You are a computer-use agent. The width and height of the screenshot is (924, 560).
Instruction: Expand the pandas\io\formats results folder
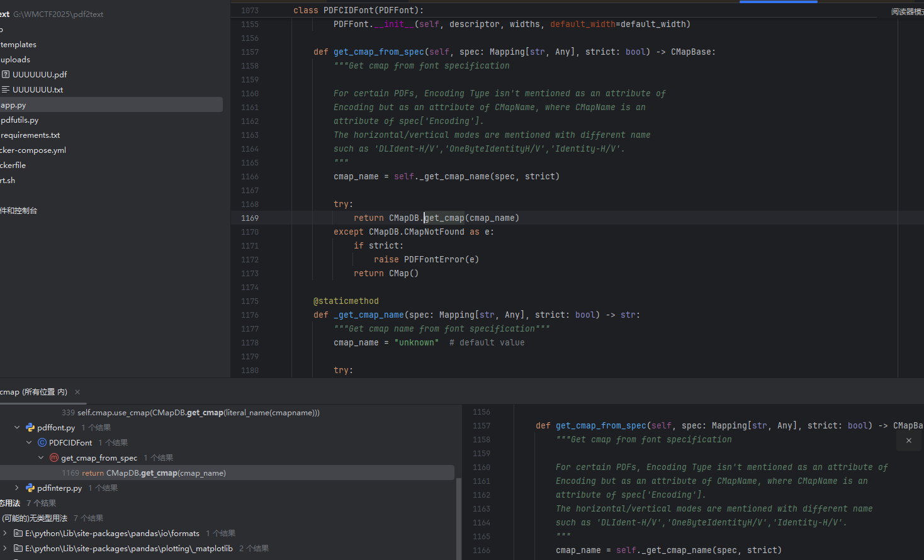coord(5,533)
